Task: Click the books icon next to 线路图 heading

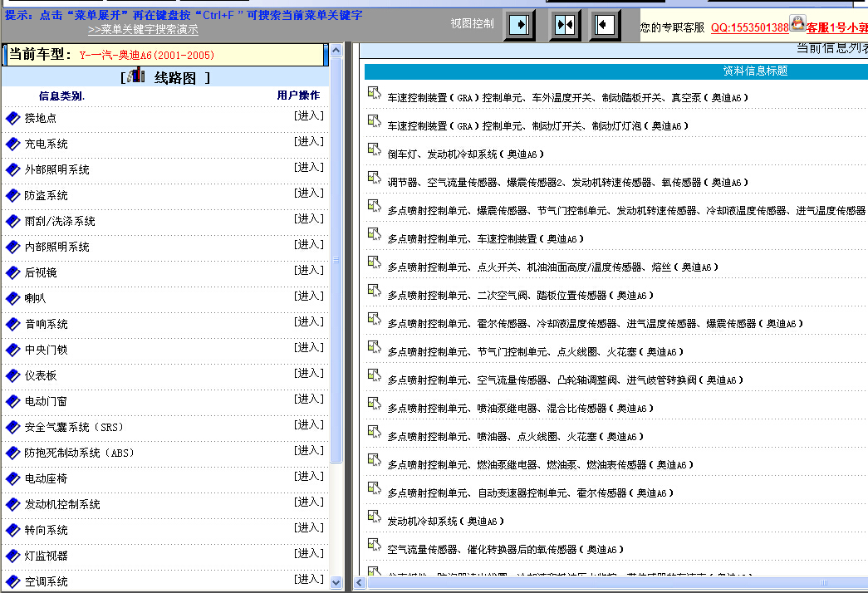Action: [136, 76]
